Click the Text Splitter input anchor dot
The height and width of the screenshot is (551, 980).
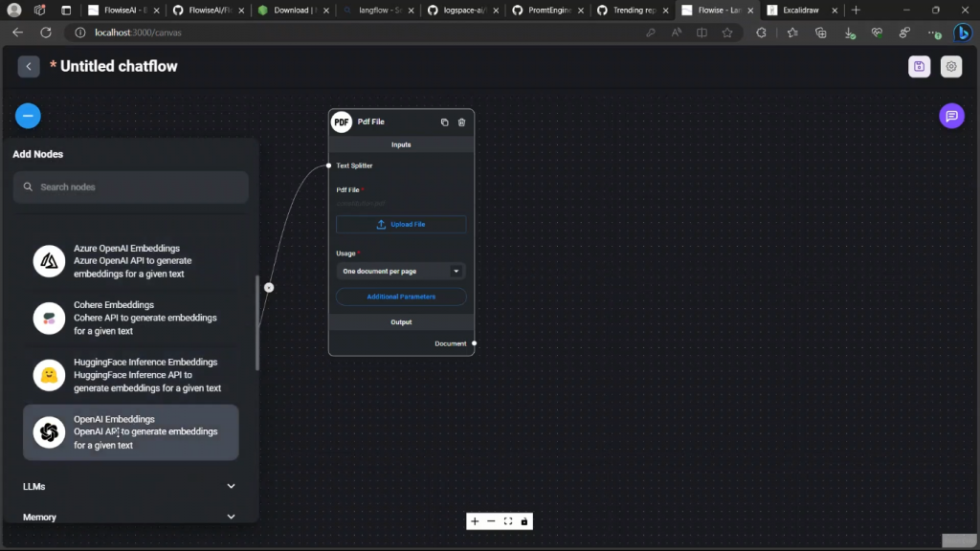pyautogui.click(x=329, y=165)
